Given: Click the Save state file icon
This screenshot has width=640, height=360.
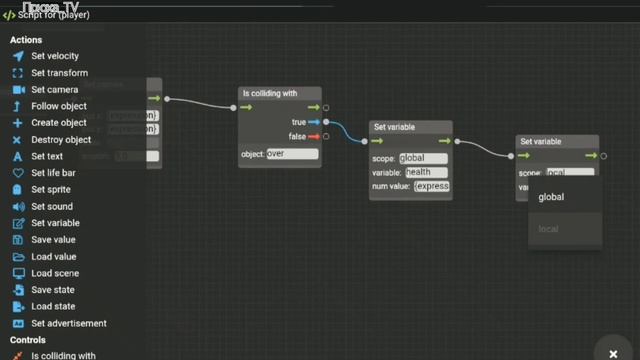Looking at the screenshot, I should (18, 290).
